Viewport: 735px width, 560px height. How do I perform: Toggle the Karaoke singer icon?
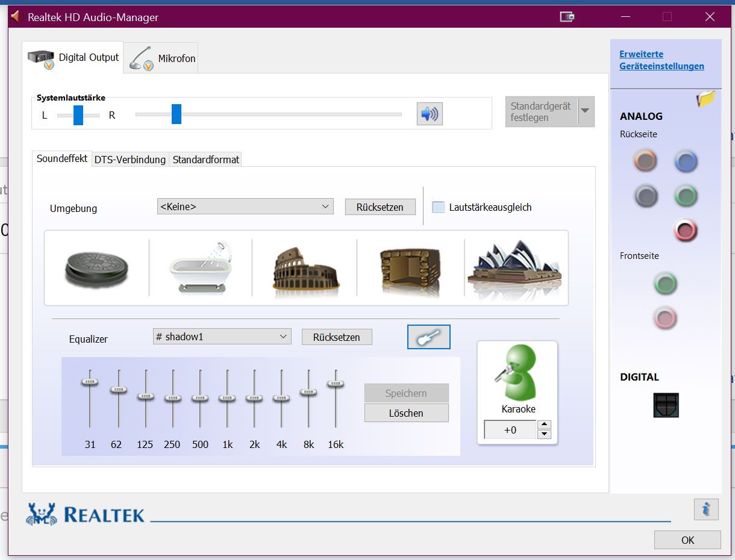tap(518, 373)
